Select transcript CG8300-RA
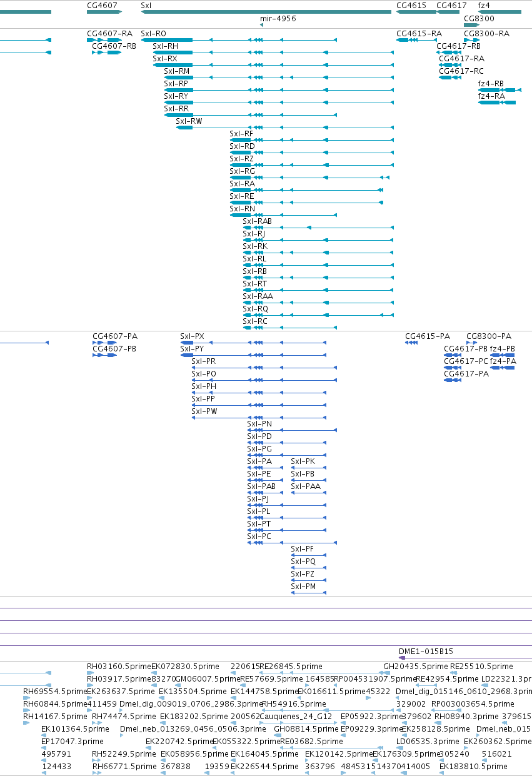Image resolution: width=532 pixels, height=776 pixels. pyautogui.click(x=486, y=33)
